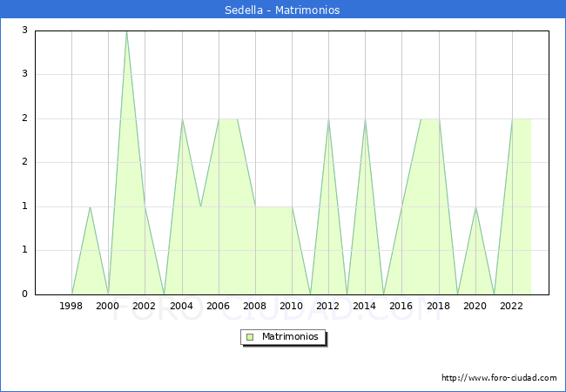Select the 2010 x-axis label
The image size is (566, 392).
pos(292,306)
